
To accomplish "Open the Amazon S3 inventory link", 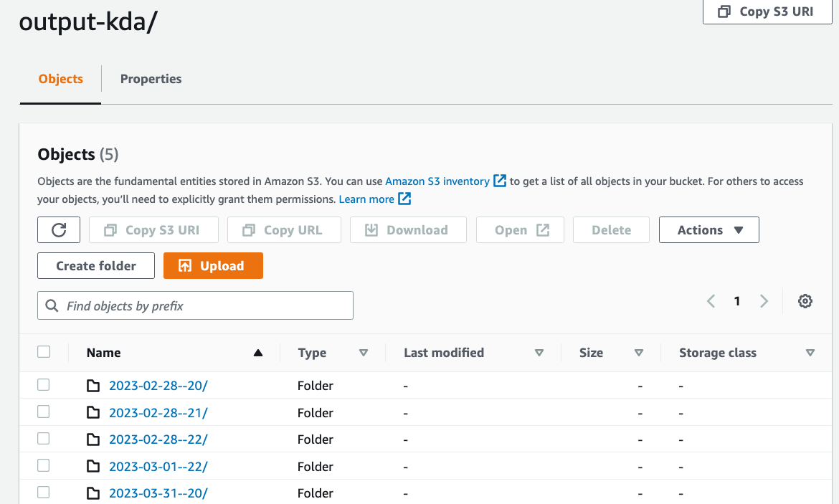I will 437,181.
